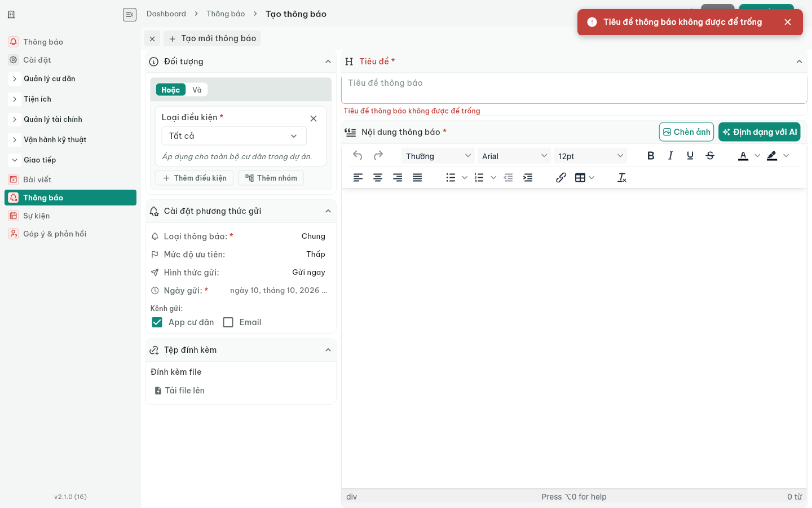Insert a bullet list
The height and width of the screenshot is (508, 812).
tap(451, 178)
